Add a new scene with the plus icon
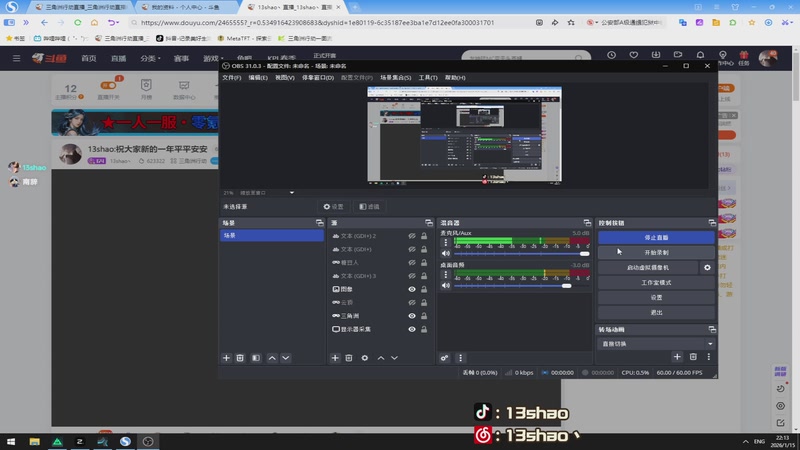This screenshot has width=800, height=450. pos(227,358)
